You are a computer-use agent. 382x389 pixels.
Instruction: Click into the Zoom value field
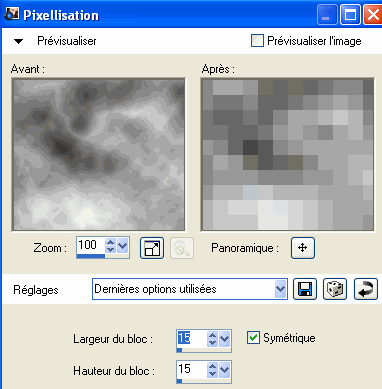90,245
